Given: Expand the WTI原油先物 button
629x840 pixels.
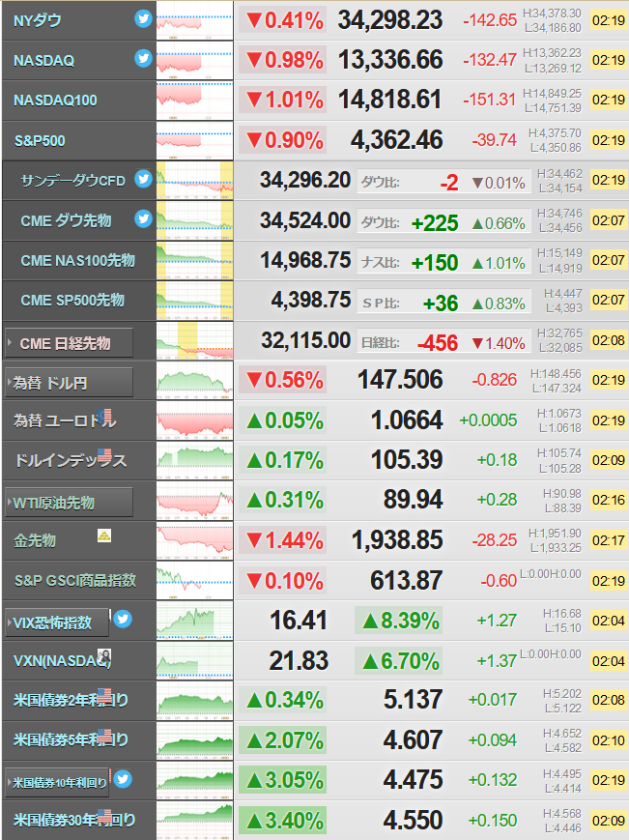Looking at the screenshot, I should click(x=69, y=503).
